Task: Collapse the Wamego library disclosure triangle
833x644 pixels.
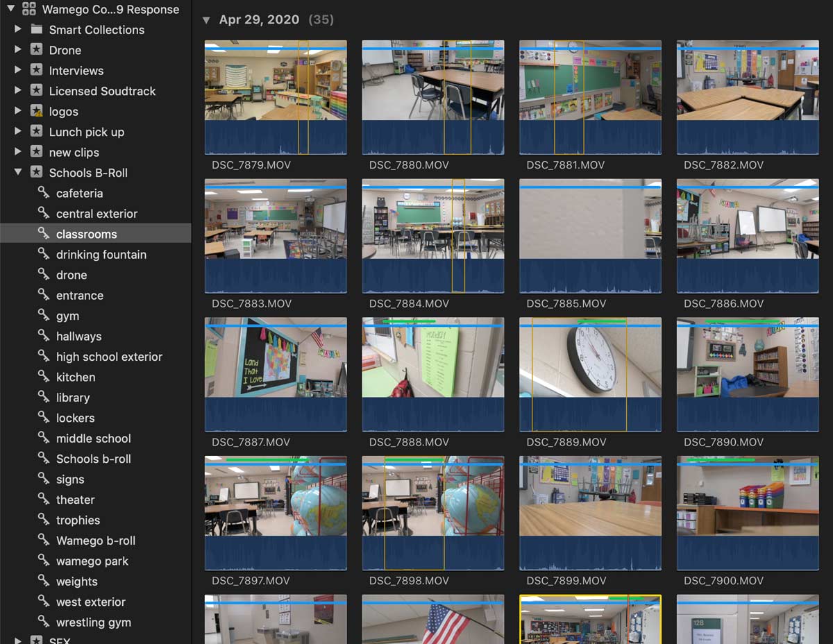Action: pyautogui.click(x=11, y=9)
